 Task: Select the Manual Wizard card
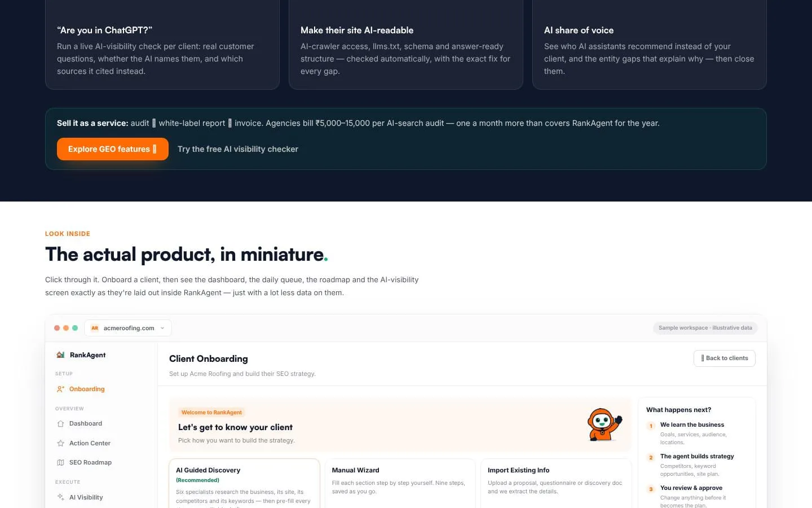click(400, 483)
